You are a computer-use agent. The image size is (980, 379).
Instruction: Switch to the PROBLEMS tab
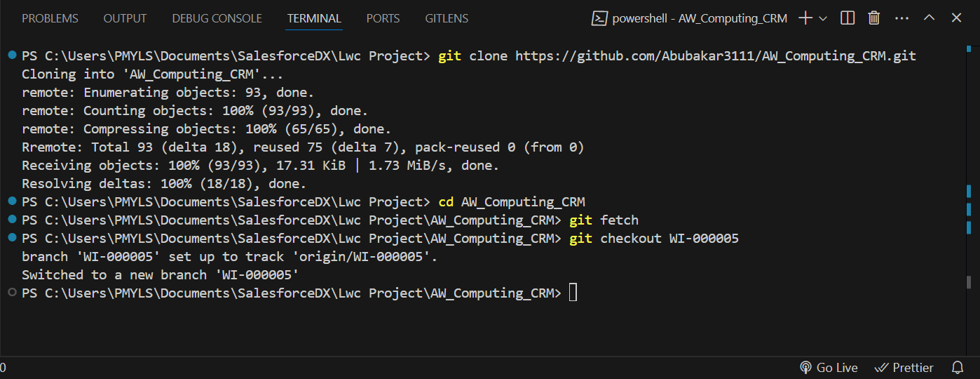click(50, 18)
